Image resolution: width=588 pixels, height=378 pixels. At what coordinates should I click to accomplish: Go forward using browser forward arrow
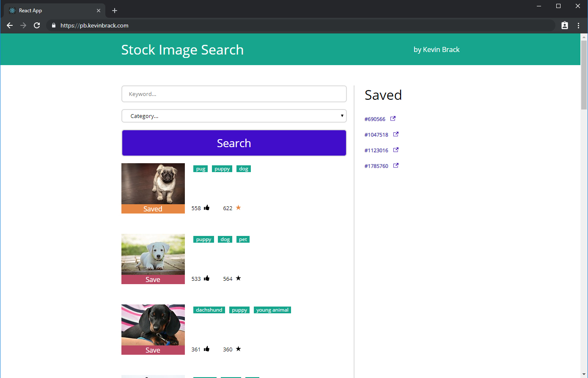tap(23, 25)
